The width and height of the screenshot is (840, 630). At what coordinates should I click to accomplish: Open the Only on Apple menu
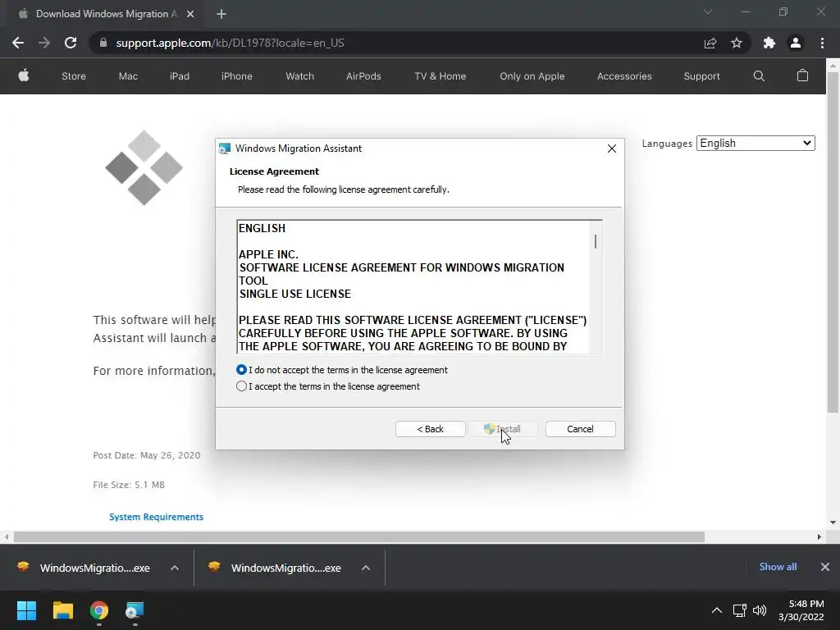click(x=532, y=76)
